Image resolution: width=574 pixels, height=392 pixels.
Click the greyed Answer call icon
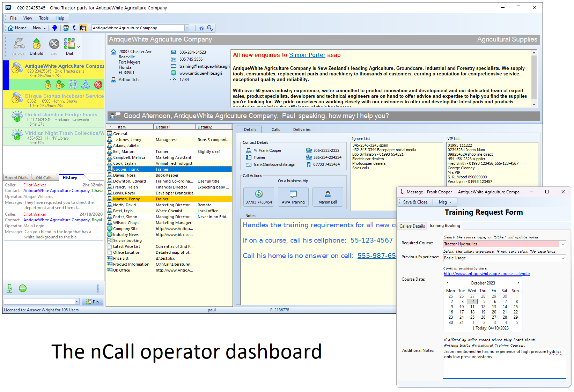(19, 47)
